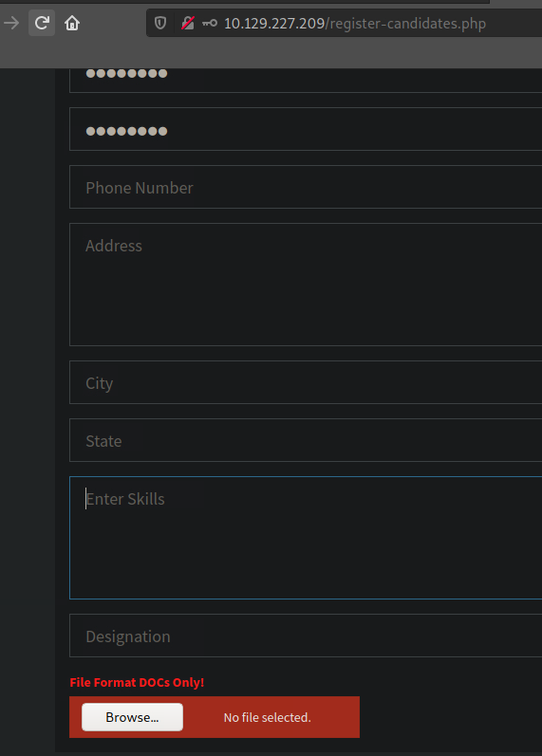Click the insecure connection padlock icon
This screenshot has width=542, height=756.
coord(187,23)
